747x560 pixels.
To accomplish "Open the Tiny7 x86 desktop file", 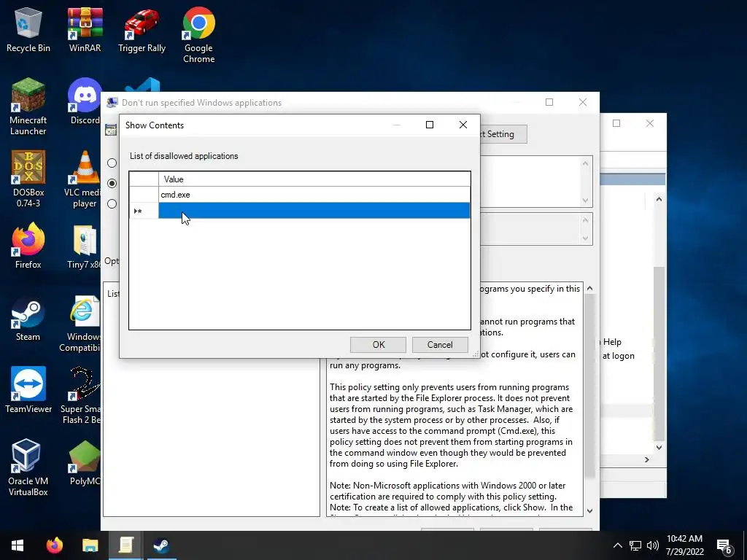I will click(85, 246).
